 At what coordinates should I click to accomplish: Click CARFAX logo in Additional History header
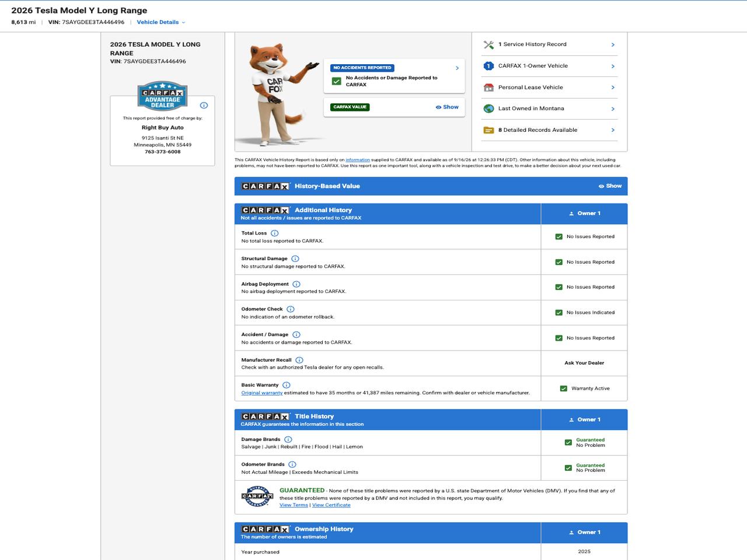(x=266, y=210)
